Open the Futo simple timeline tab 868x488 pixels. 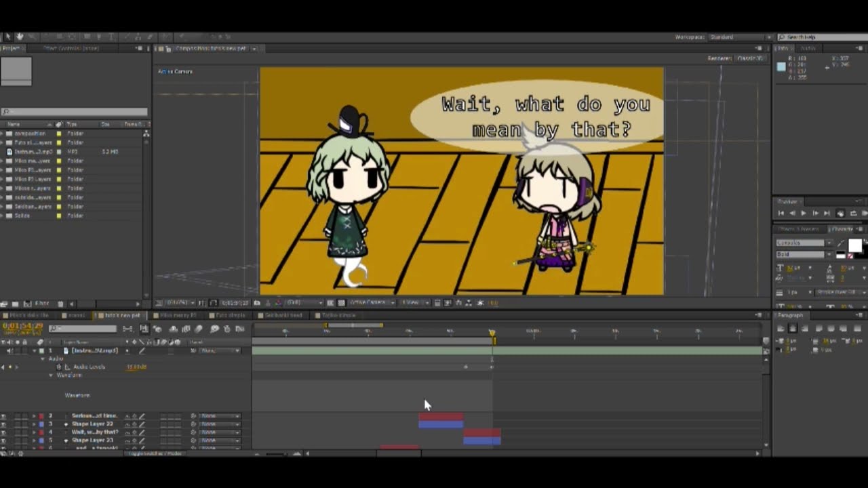(x=229, y=315)
